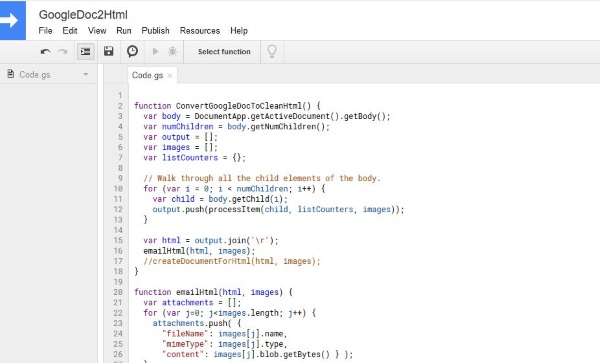Click the "fileName" property line

pyautogui.click(x=225, y=334)
